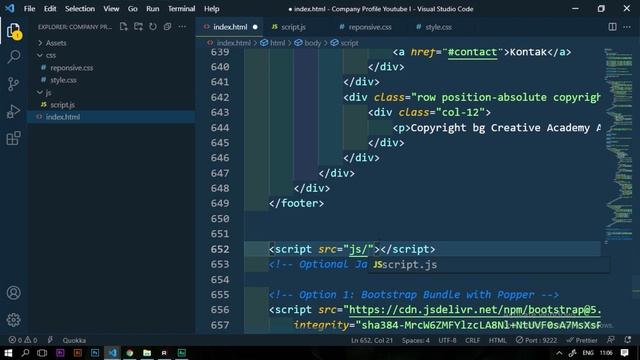The image size is (640, 360).
Task: Open Explorer more actions ellipsis
Action: tap(182, 27)
